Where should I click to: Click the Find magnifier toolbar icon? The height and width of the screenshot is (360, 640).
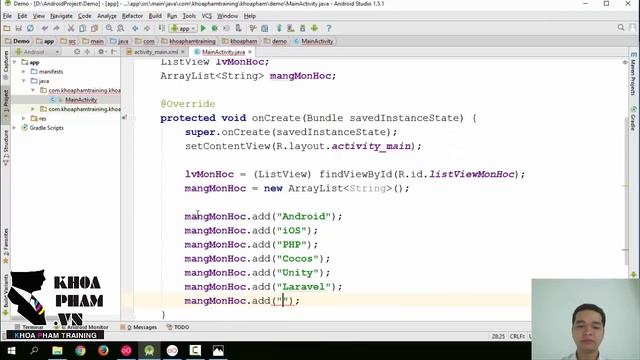pos(109,28)
